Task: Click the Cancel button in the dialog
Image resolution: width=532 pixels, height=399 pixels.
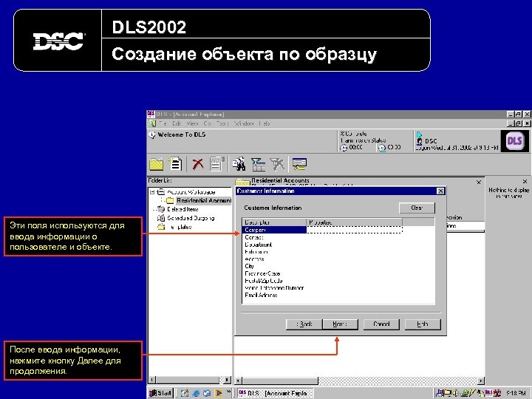Action: (381, 324)
